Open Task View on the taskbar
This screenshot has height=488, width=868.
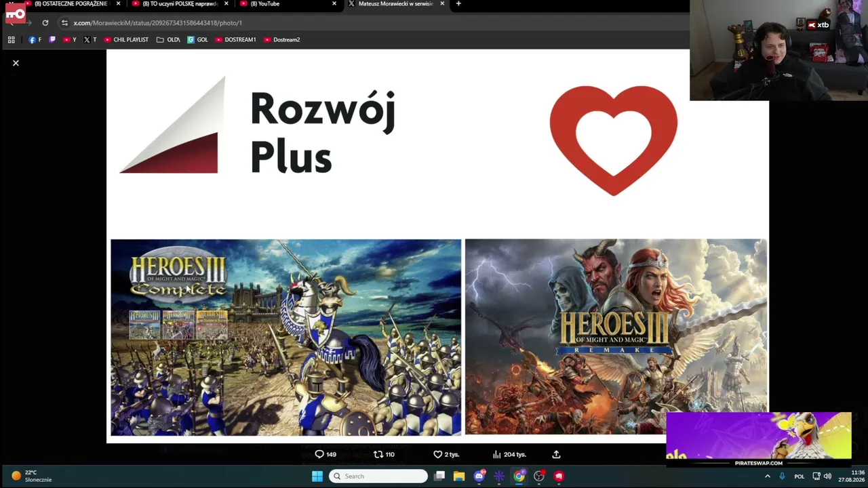(x=439, y=476)
